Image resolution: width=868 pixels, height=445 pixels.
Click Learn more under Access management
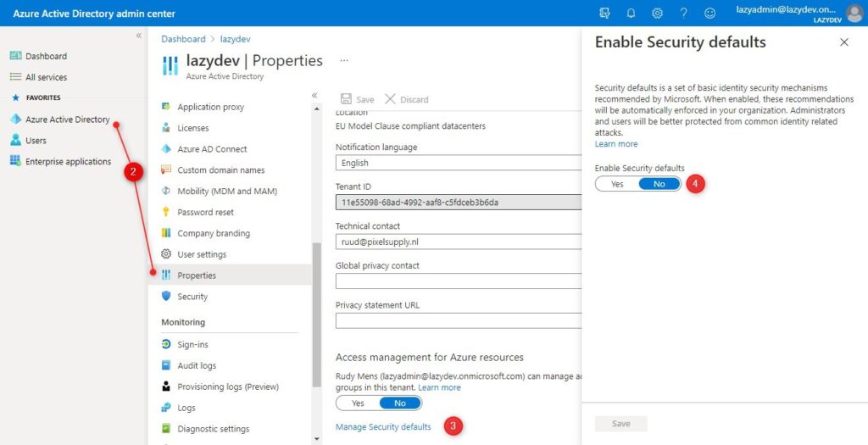(440, 387)
